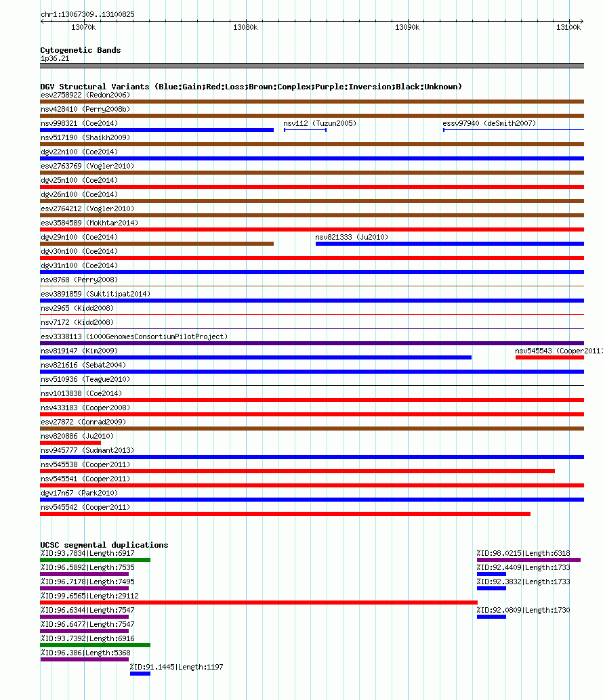
Task: Click the 13070k ruler position
Action: pos(83,27)
